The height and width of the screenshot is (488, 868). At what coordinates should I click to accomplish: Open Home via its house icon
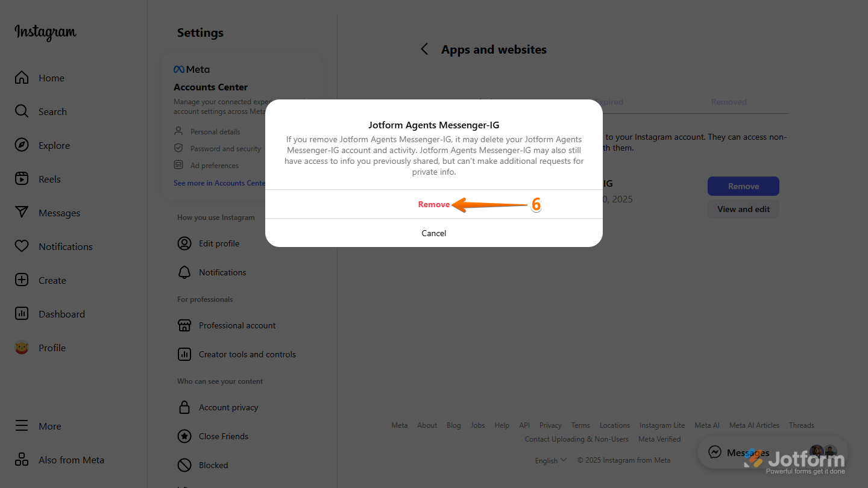[x=22, y=78]
